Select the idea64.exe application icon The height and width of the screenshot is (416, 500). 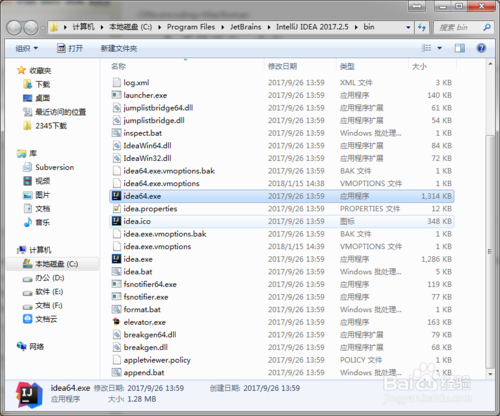tap(116, 196)
